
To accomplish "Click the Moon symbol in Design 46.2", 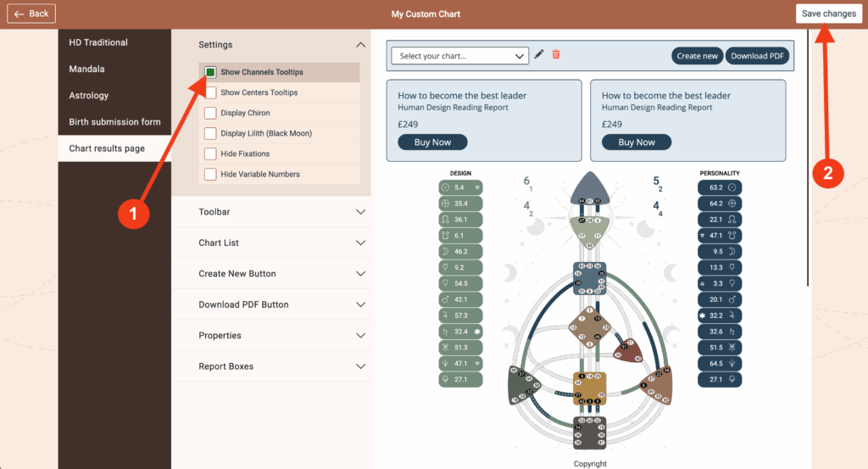I will 446,252.
